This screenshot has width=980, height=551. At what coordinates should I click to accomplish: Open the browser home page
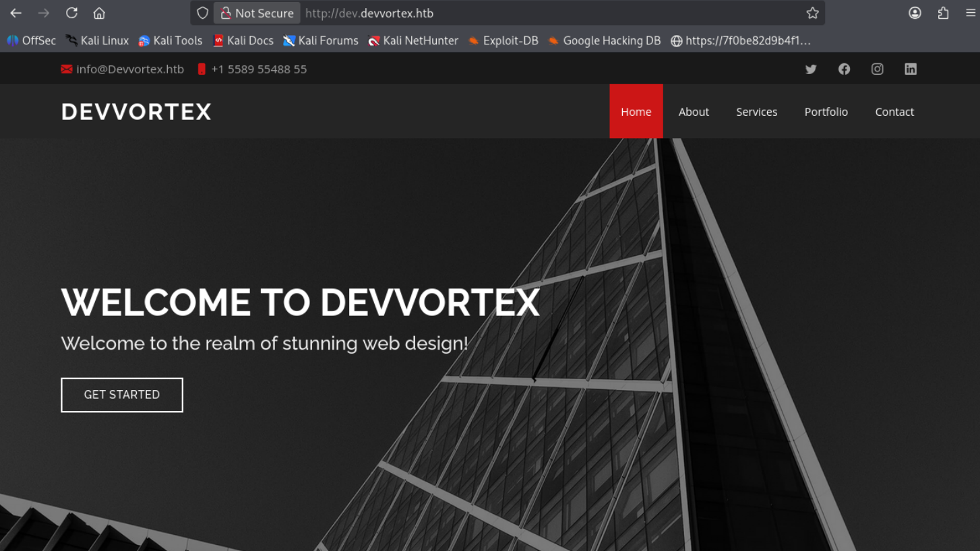(x=99, y=13)
